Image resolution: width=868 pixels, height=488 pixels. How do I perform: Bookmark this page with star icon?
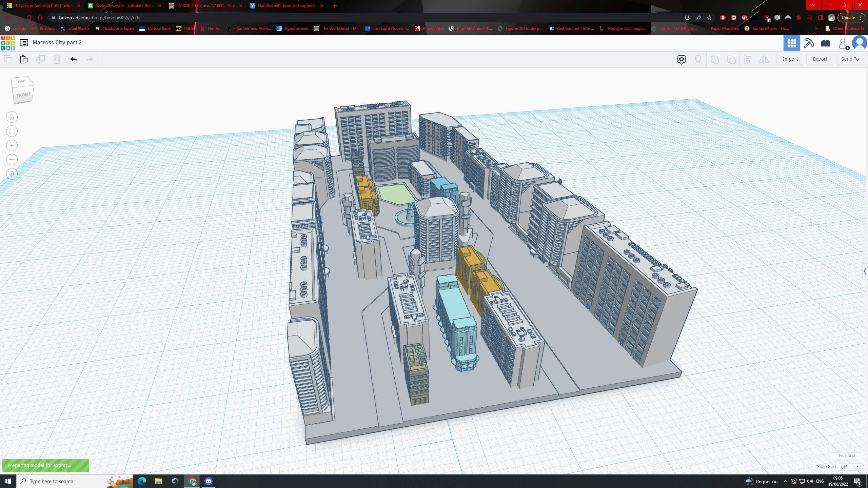(x=709, y=18)
